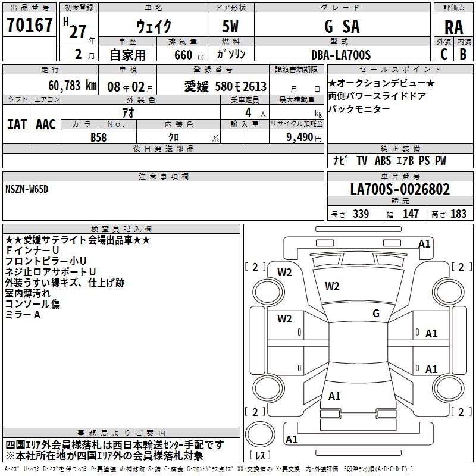The image size is (476, 476).
Task: Click inspector note ★★愛媛サテライト会場出品車★★
Action: tap(78, 240)
